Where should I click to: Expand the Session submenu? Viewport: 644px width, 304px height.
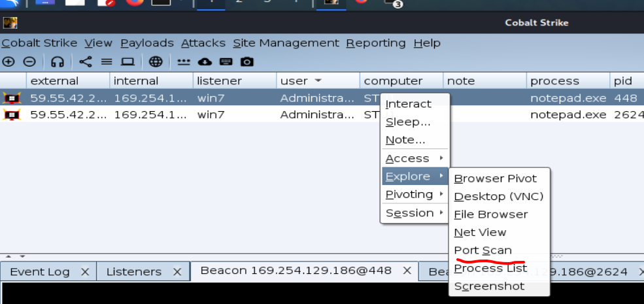(415, 213)
